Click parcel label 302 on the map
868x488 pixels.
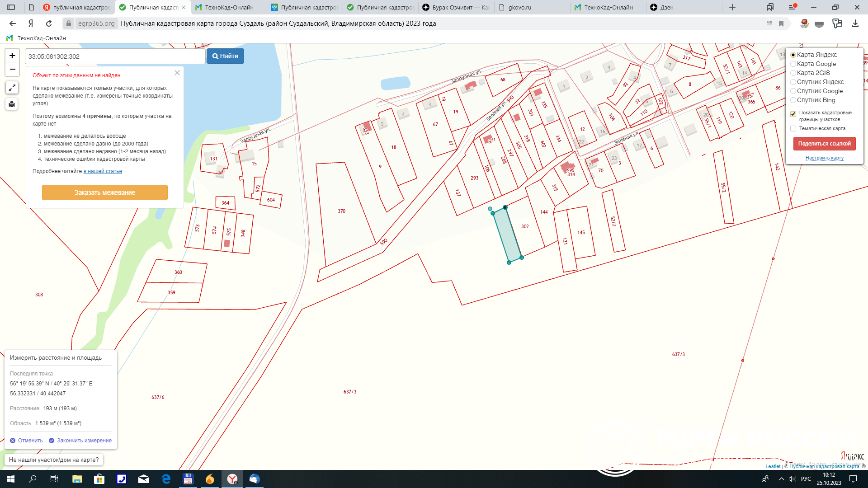pos(525,226)
